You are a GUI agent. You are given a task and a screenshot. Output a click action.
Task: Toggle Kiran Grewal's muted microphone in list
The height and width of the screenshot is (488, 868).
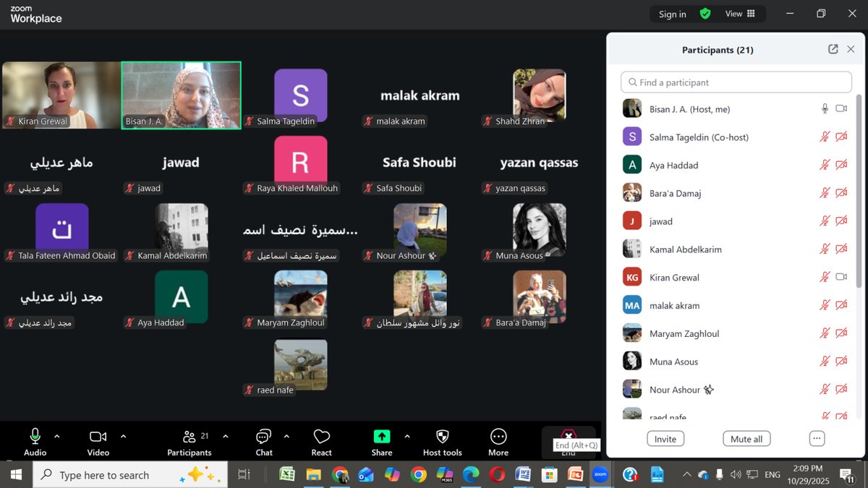point(824,277)
